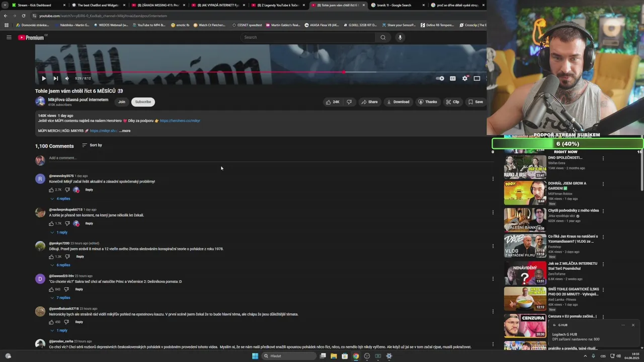This screenshot has width=644, height=362.
Task: Expand 6 replies under @prokyn7200
Action: click(x=60, y=265)
